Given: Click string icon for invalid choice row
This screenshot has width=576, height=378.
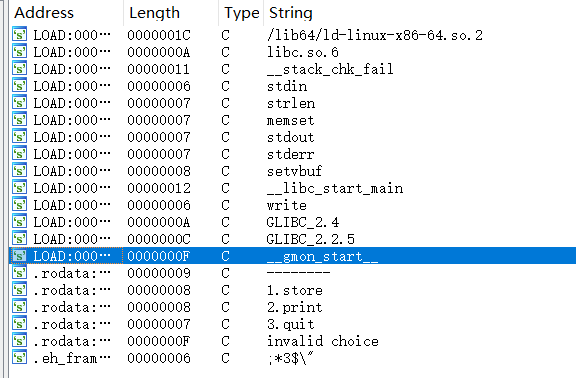Looking at the screenshot, I should point(19,341).
